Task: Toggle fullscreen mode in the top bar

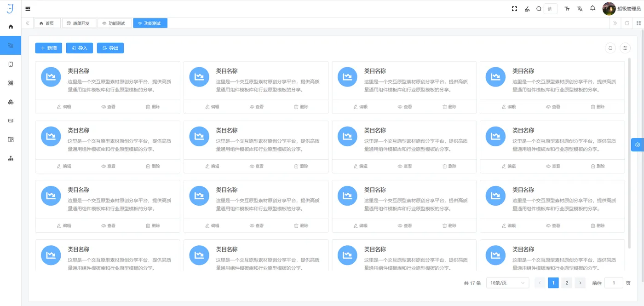Action: (x=514, y=8)
